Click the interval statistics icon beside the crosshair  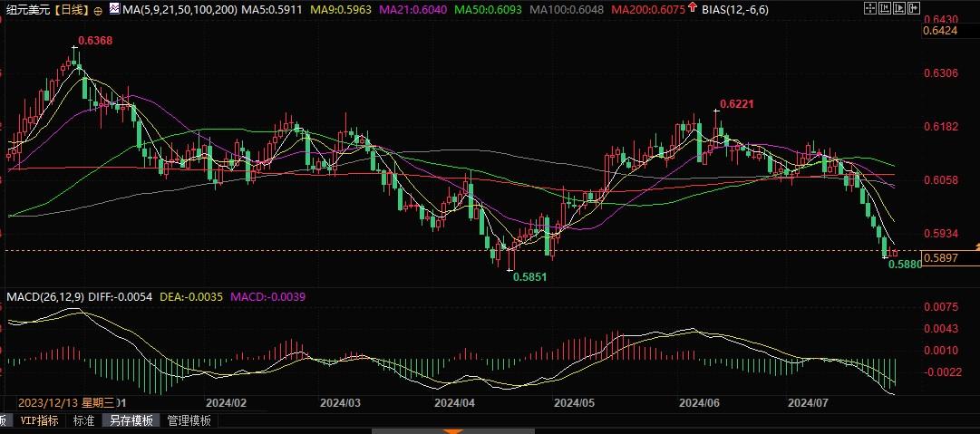pos(885,8)
